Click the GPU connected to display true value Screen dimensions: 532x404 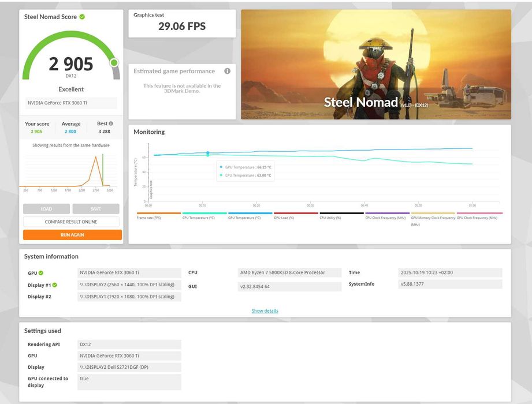pyautogui.click(x=129, y=382)
